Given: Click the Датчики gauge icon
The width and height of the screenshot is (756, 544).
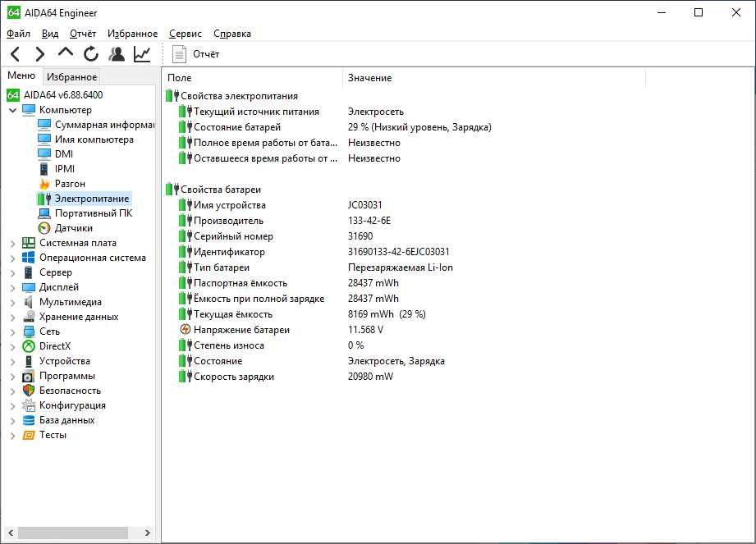Looking at the screenshot, I should [44, 228].
